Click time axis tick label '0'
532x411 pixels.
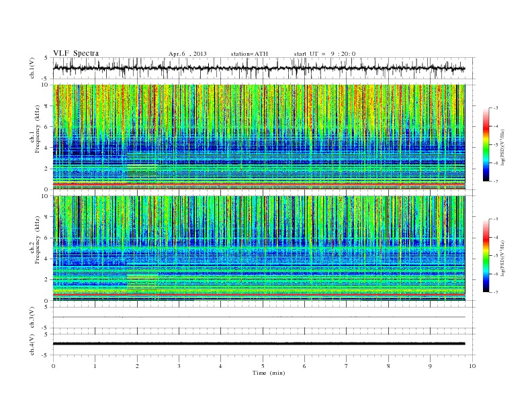[53, 366]
